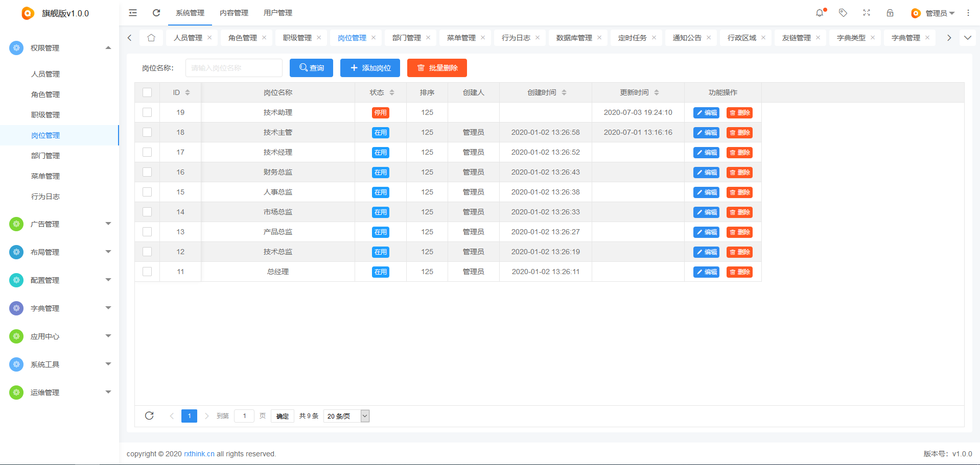
Task: Check the row for 财务总监
Action: click(x=147, y=172)
